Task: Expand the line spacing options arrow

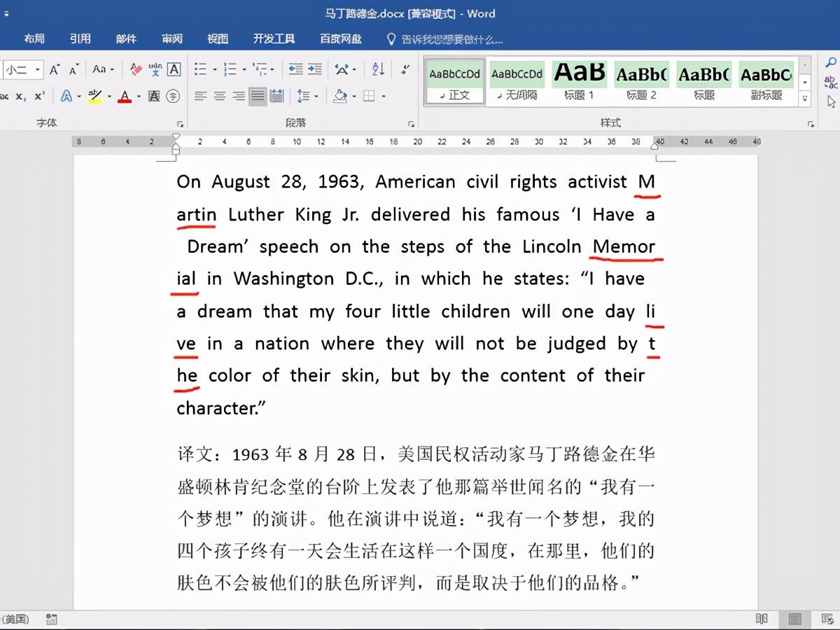Action: 316,96
